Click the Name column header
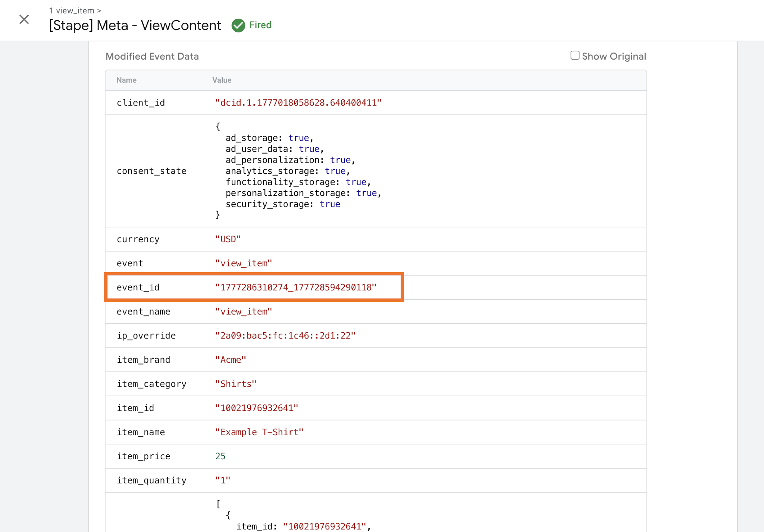764x532 pixels. click(x=126, y=80)
